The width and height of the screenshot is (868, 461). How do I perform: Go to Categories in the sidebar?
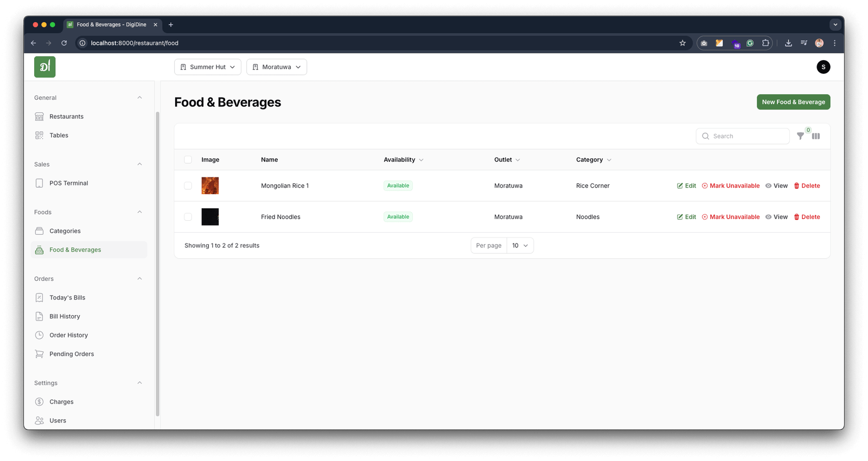(x=65, y=231)
